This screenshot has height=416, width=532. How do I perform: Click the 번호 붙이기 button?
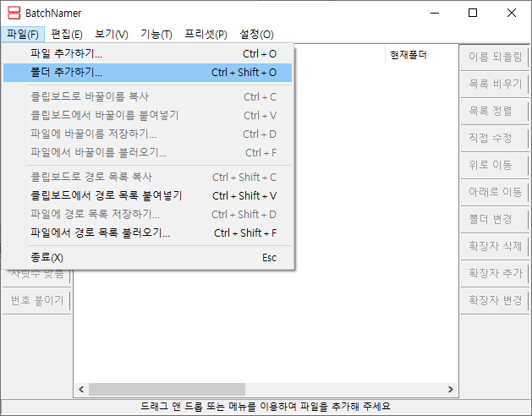click(36, 301)
